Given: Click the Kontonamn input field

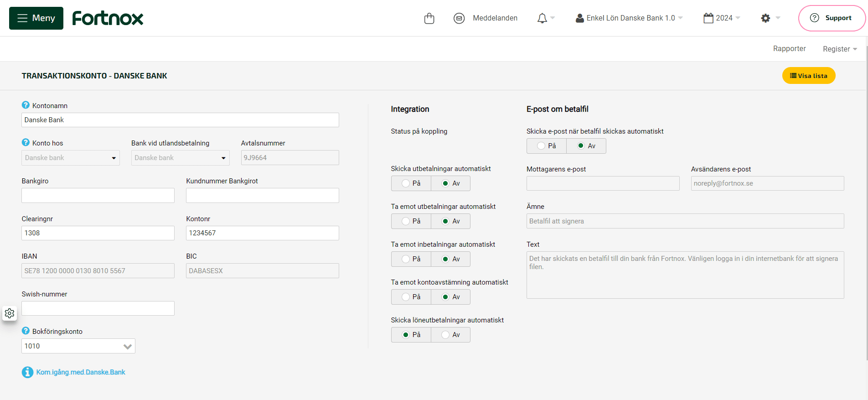Looking at the screenshot, I should coord(180,120).
